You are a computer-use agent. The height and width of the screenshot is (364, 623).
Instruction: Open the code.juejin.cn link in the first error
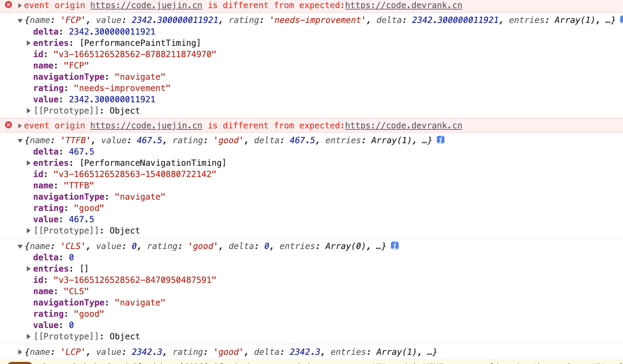146,6
